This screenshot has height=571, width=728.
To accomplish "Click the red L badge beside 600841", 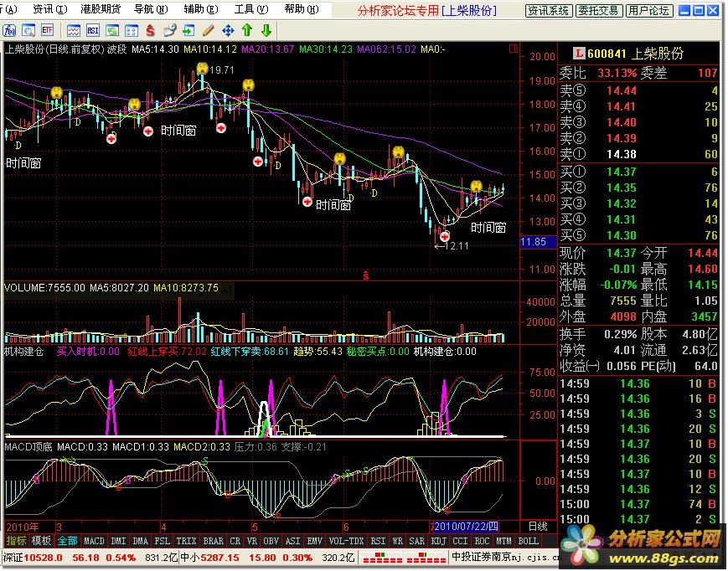I will [579, 54].
